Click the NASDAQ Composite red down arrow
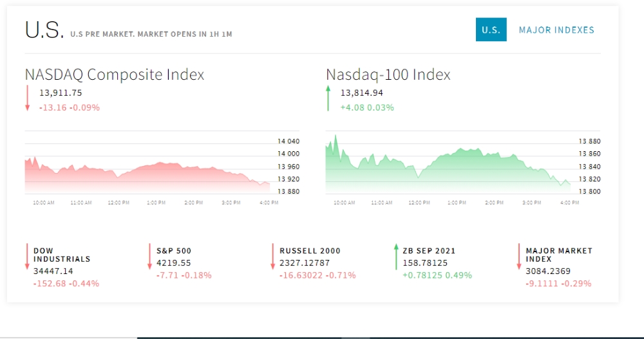 [28, 98]
